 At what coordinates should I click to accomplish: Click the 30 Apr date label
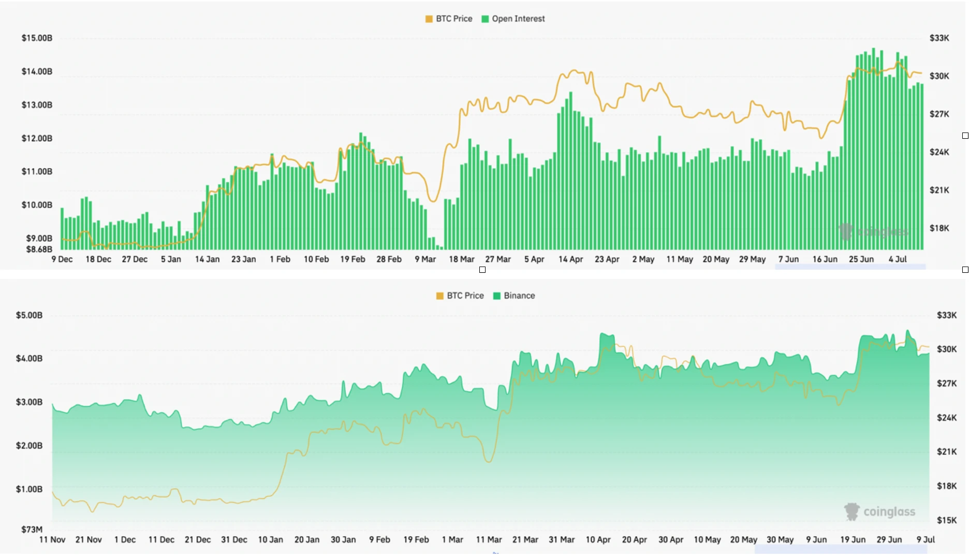pyautogui.click(x=671, y=540)
